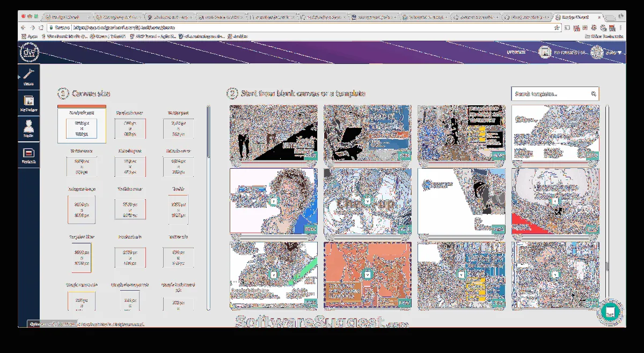This screenshot has width=644, height=353.
Task: Open the floating chat bubble button
Action: (x=609, y=312)
